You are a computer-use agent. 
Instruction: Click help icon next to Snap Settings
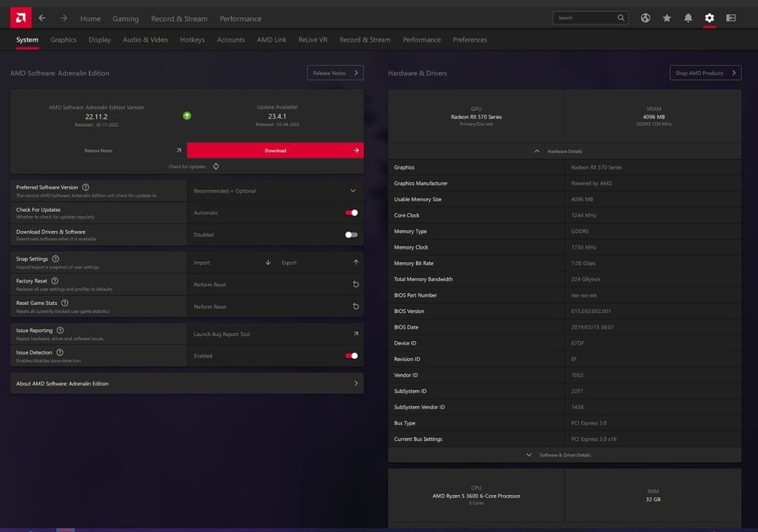pyautogui.click(x=56, y=258)
